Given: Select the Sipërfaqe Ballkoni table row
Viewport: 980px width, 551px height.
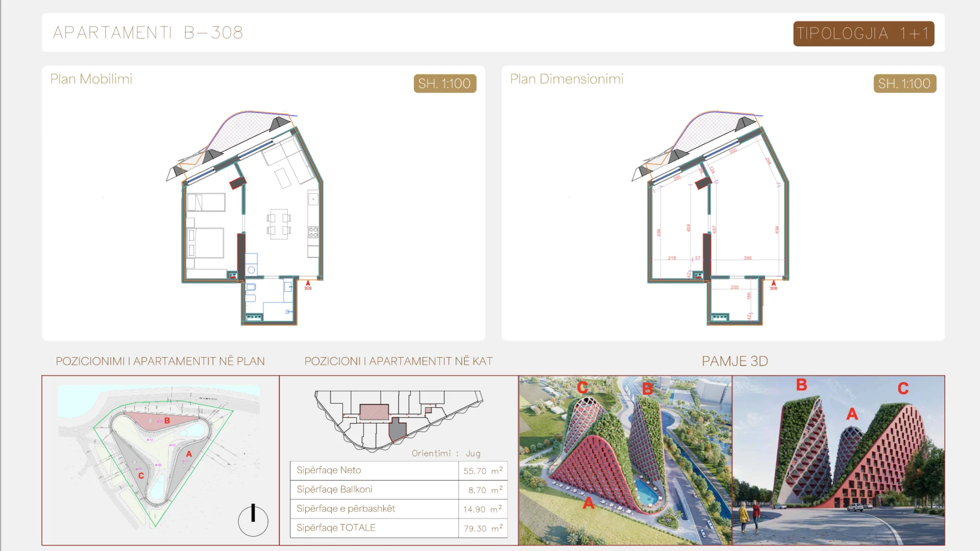Looking at the screenshot, I should [399, 489].
